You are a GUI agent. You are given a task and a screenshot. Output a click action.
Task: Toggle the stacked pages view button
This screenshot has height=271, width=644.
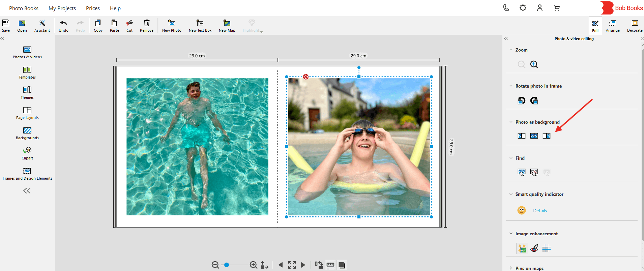coord(342,265)
